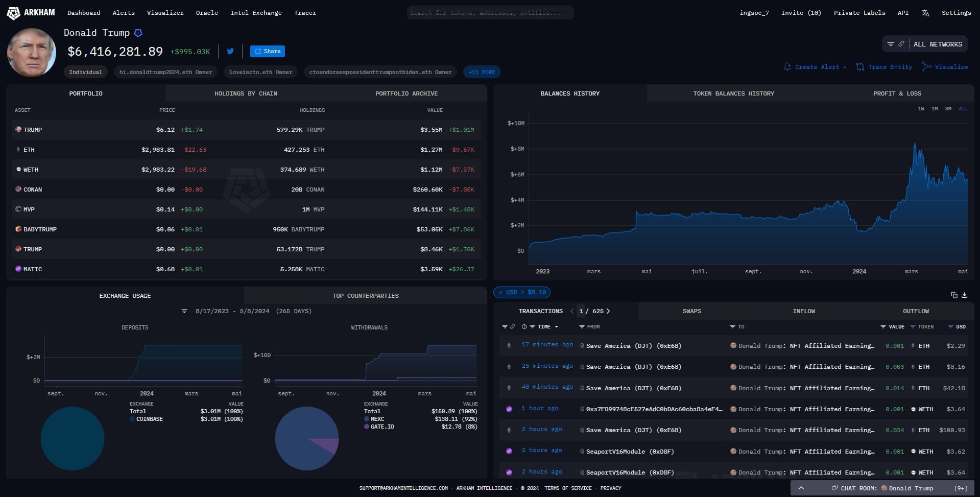Screen dimensions: 980x497
Task: Click the MATIC token icon in portfolio
Action: click(x=18, y=269)
